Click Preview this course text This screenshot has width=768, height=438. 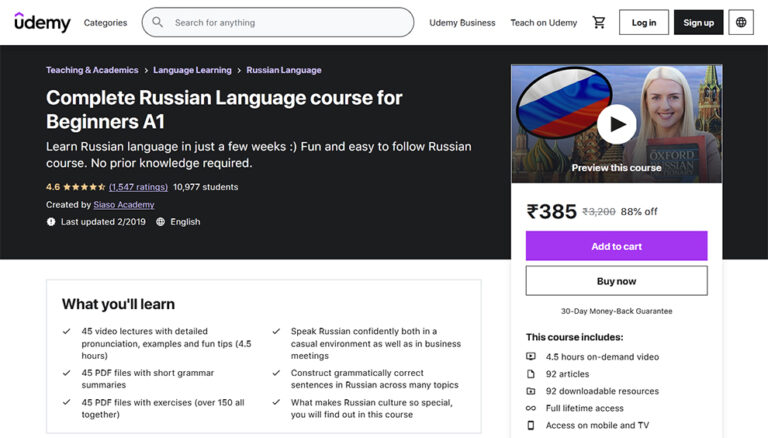pos(617,168)
